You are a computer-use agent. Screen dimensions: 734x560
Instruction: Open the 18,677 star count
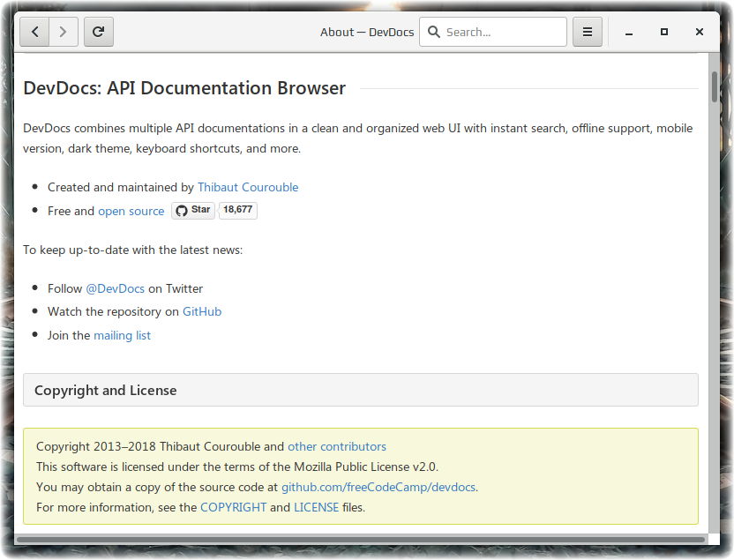click(x=238, y=210)
